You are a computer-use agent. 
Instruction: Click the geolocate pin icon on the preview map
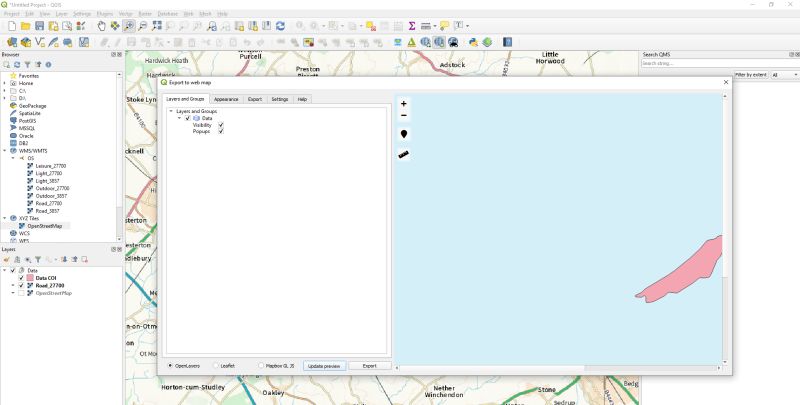[x=404, y=134]
